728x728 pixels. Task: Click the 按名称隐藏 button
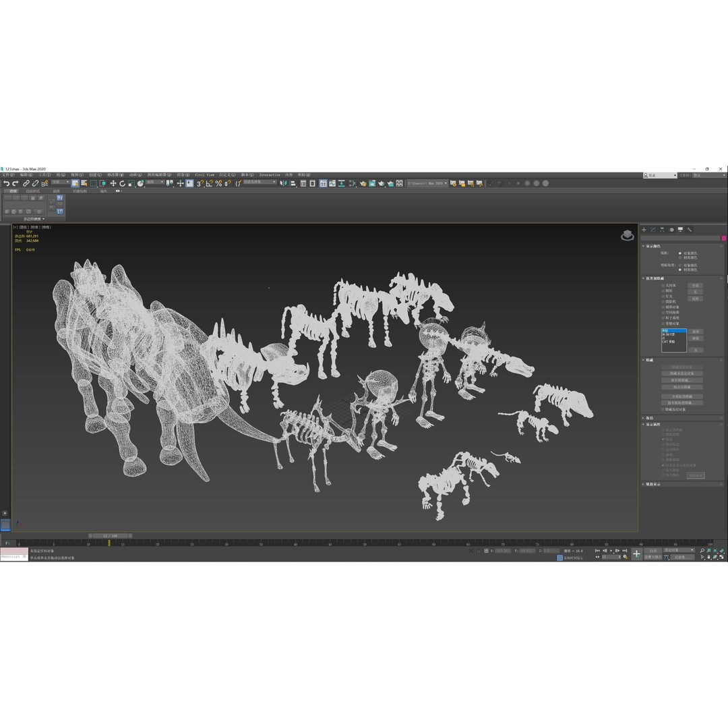pos(682,380)
